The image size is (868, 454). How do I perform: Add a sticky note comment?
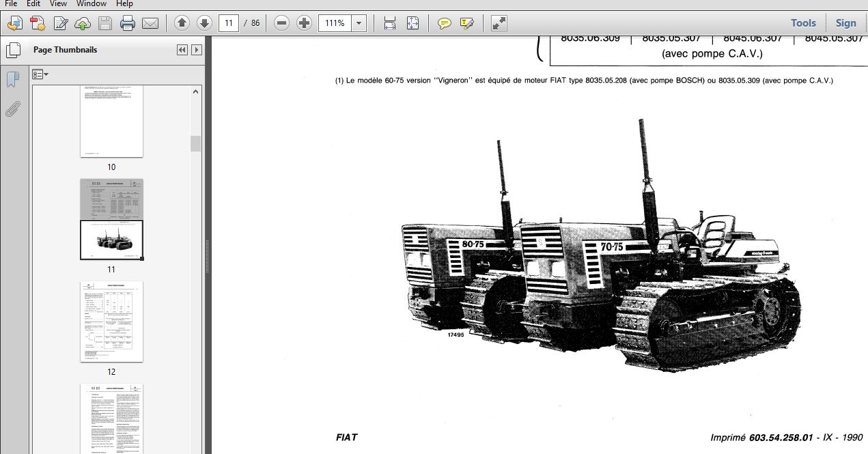click(445, 23)
